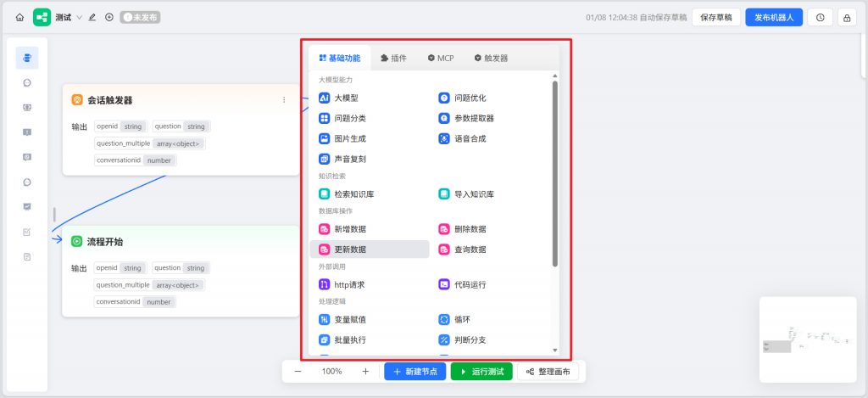This screenshot has height=398, width=868.
Task: Click scrollbar down arrow in node list
Action: pyautogui.click(x=555, y=350)
